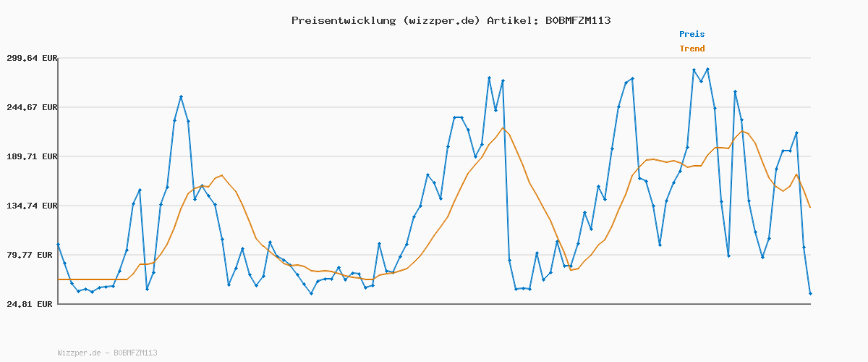Select the 134.74 EUR axis label
868x362 pixels.
pyautogui.click(x=32, y=206)
